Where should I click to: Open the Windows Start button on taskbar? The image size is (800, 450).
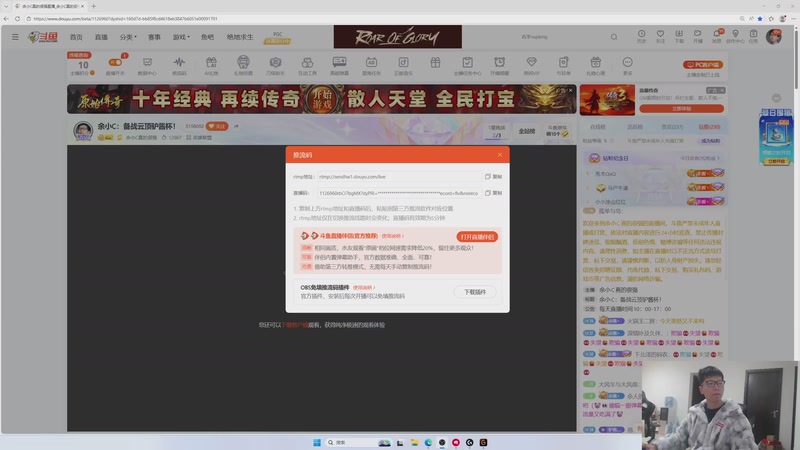point(317,442)
